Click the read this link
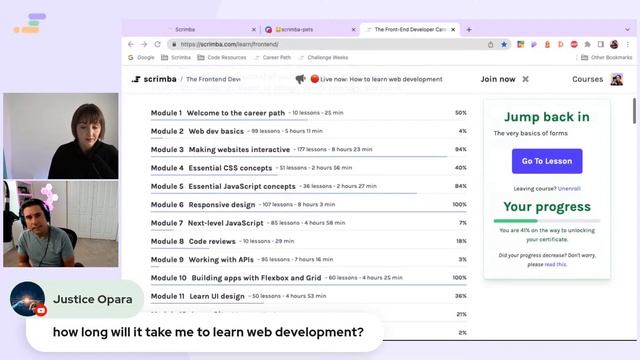 [x=556, y=264]
